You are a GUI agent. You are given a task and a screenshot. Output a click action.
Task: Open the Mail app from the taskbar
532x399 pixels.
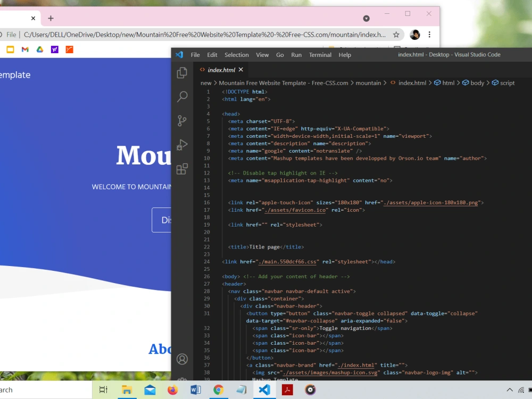(149, 390)
